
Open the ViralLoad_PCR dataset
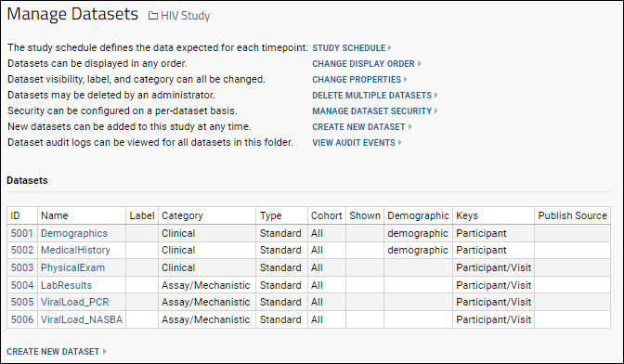(75, 303)
